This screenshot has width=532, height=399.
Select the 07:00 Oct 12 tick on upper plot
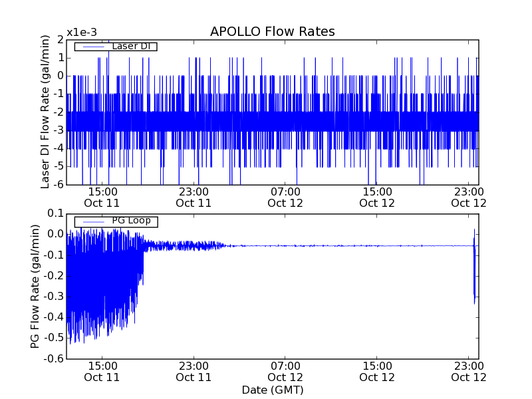pyautogui.click(x=285, y=196)
